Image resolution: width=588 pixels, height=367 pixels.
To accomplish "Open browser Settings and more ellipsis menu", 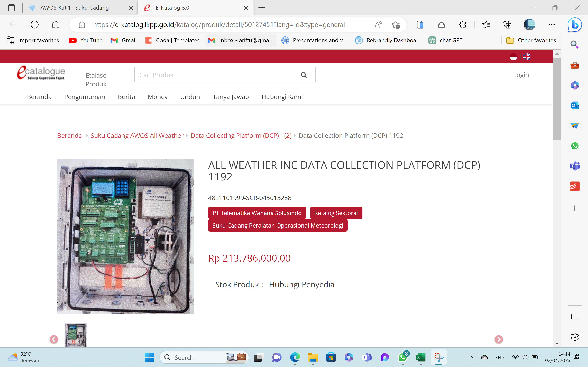I will (551, 24).
